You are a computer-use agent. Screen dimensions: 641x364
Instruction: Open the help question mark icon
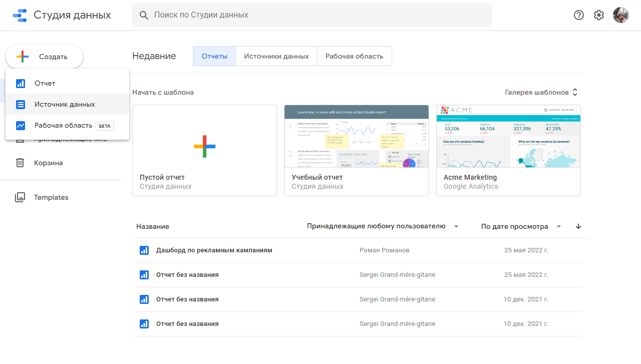point(579,15)
